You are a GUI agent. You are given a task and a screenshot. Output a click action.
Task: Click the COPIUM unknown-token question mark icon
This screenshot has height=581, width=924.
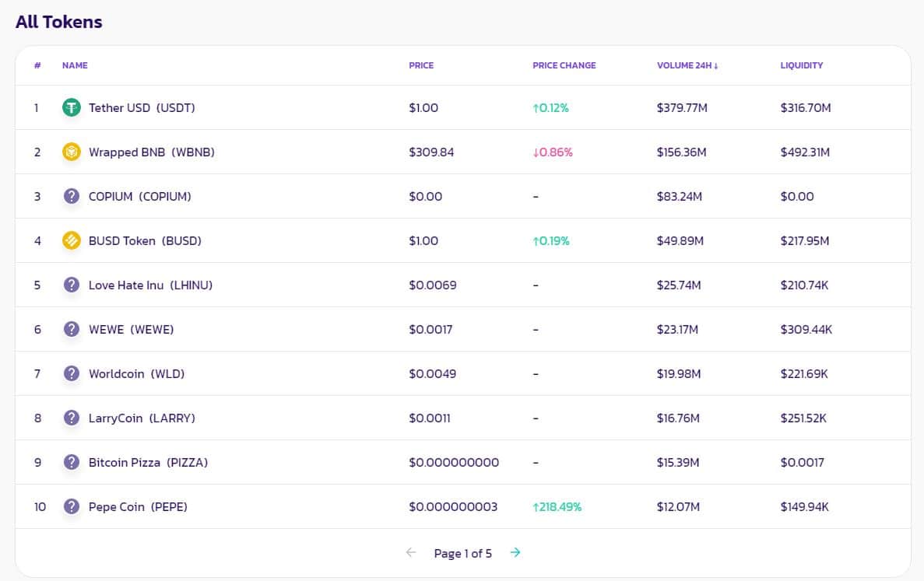click(x=72, y=196)
